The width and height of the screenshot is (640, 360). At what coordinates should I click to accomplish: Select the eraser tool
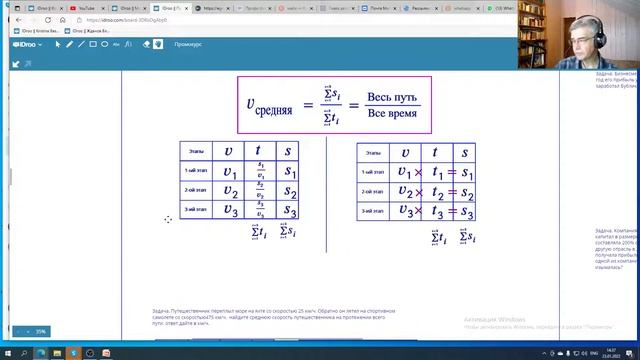(147, 44)
